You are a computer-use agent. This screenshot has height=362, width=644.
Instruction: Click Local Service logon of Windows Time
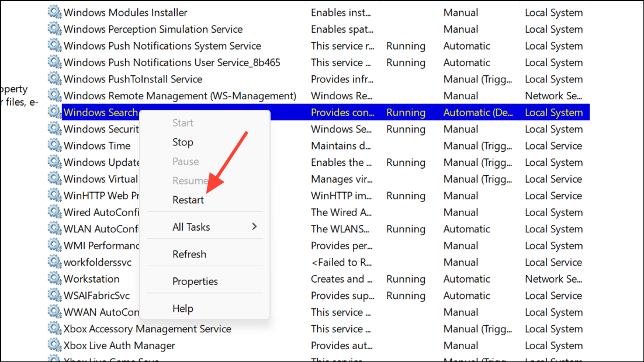(x=553, y=146)
